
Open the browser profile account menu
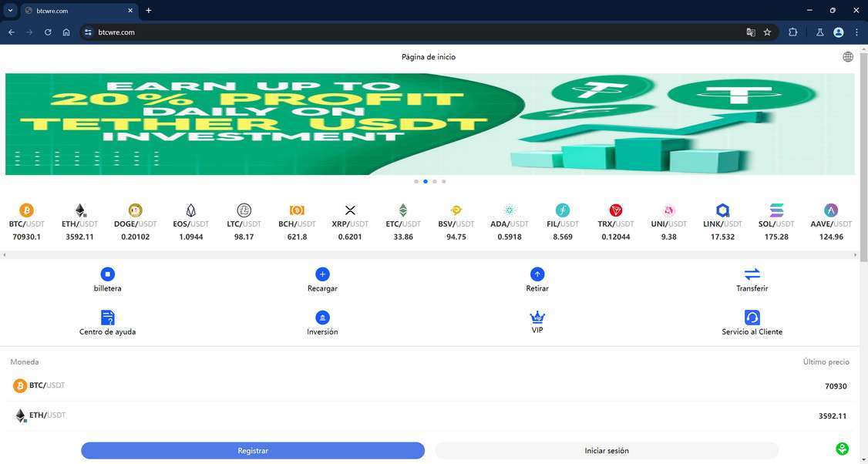pos(838,32)
